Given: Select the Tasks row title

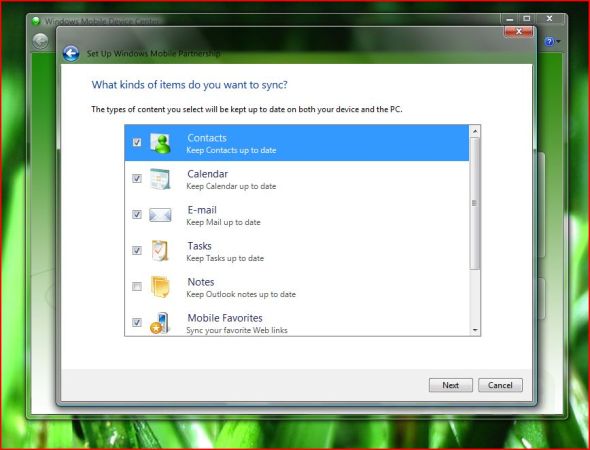Looking at the screenshot, I should (199, 246).
